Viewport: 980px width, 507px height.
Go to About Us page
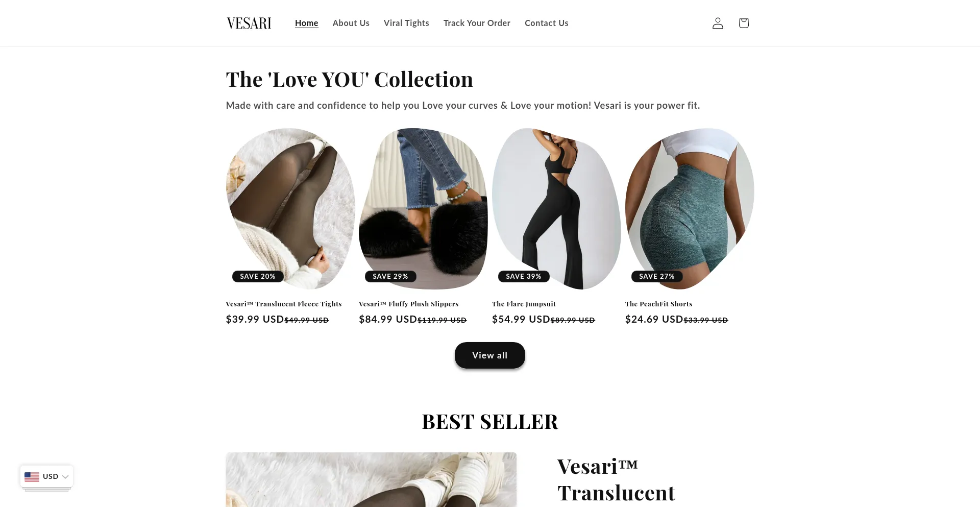click(351, 23)
